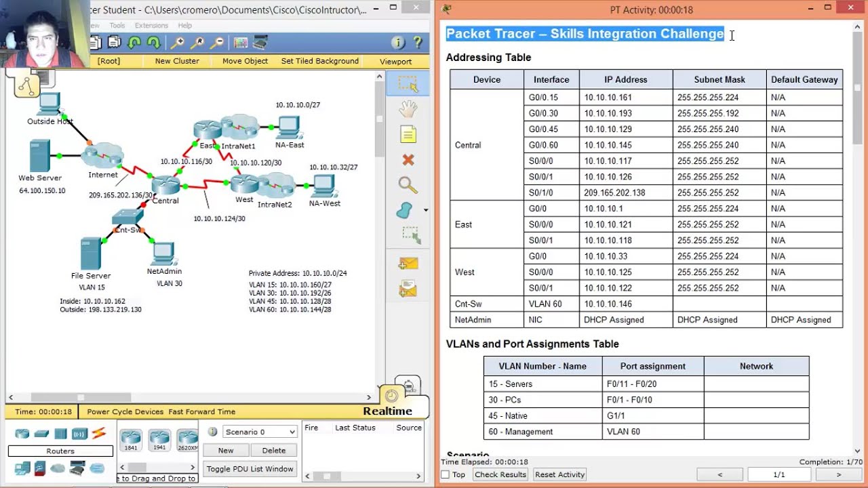The width and height of the screenshot is (868, 488).
Task: Click Viewport in the yellow bar
Action: [395, 61]
